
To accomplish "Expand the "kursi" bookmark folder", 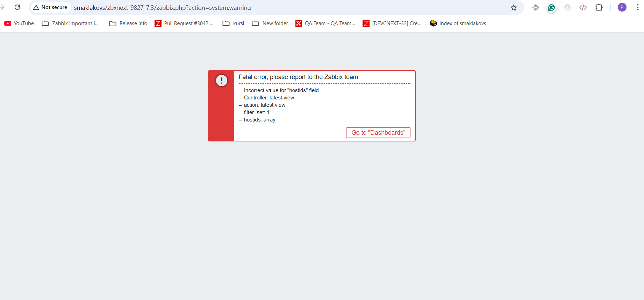I will point(234,23).
